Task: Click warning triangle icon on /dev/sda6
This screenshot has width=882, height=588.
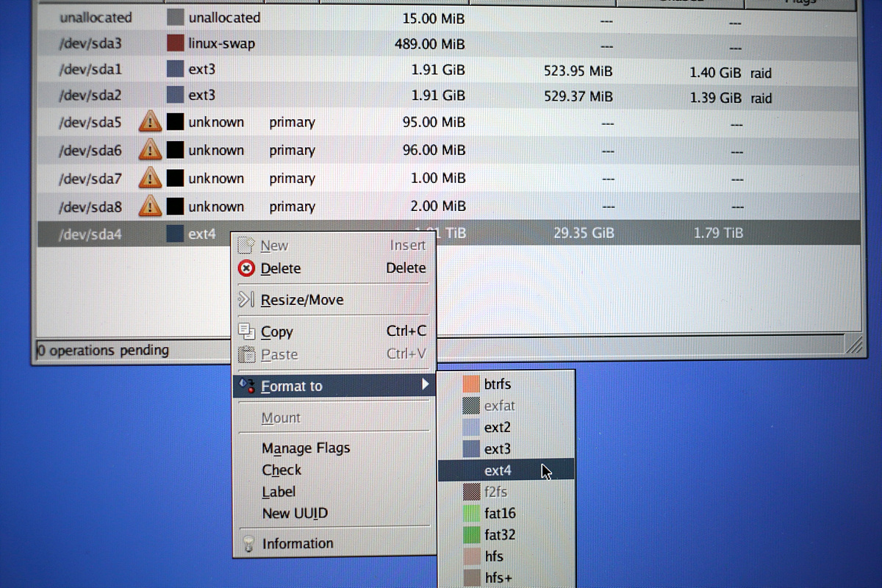Action: [150, 150]
